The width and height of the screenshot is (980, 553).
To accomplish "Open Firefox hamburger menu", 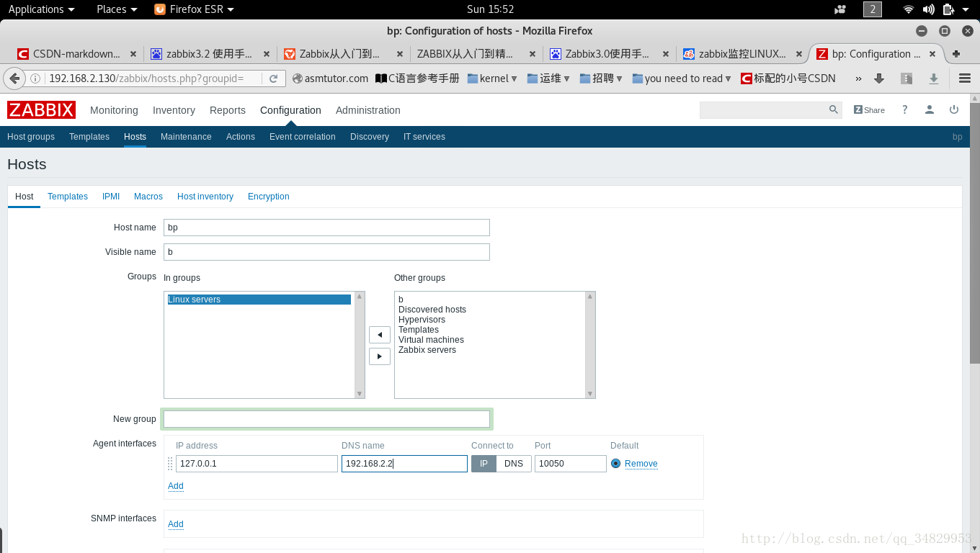I will pos(965,78).
